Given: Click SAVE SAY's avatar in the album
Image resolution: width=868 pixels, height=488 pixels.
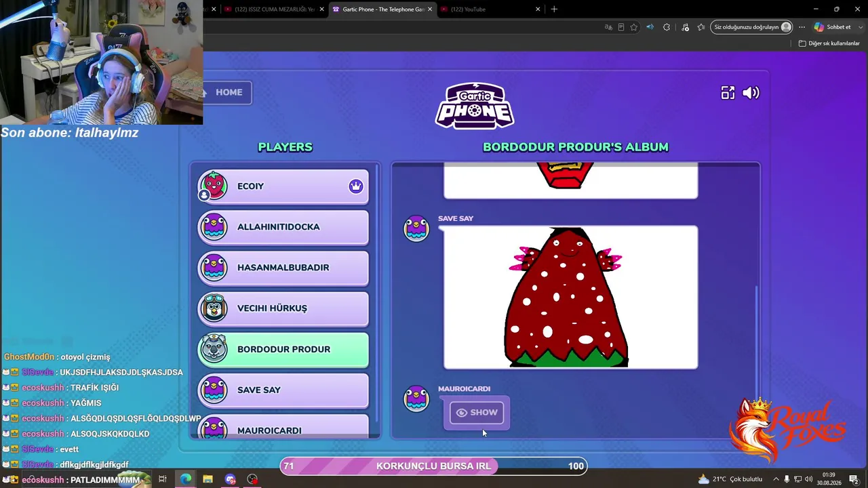Looking at the screenshot, I should 416,228.
